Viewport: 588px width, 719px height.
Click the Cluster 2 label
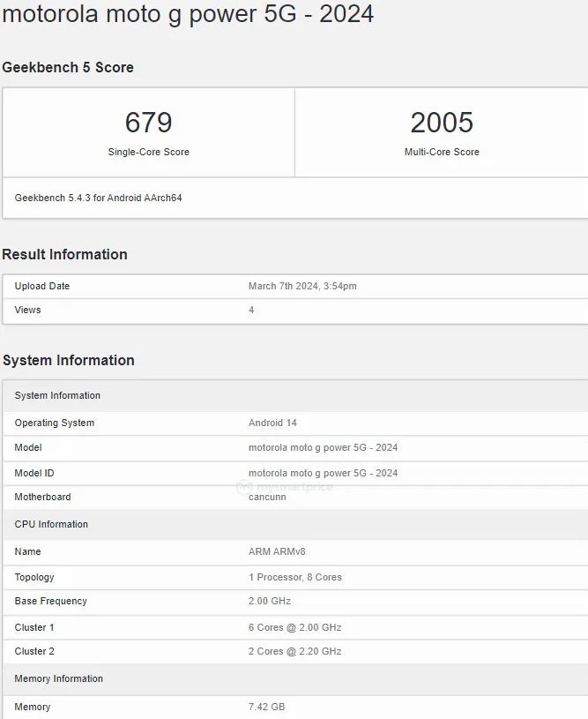[x=34, y=651]
